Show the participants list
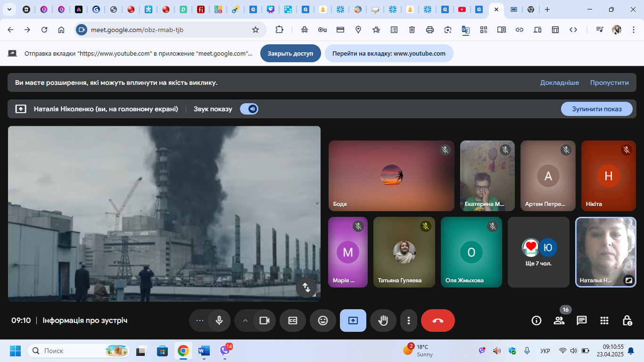The image size is (644, 362). coord(559,321)
